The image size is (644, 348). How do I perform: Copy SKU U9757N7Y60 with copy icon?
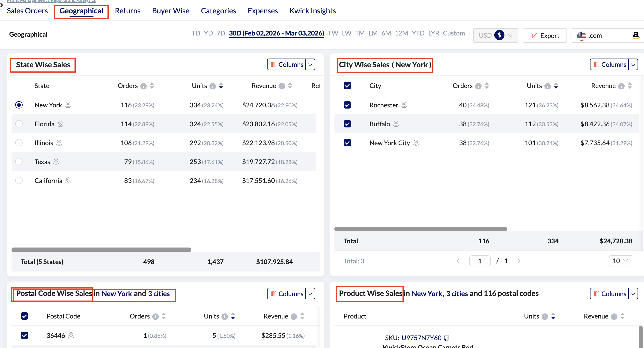[x=447, y=338]
